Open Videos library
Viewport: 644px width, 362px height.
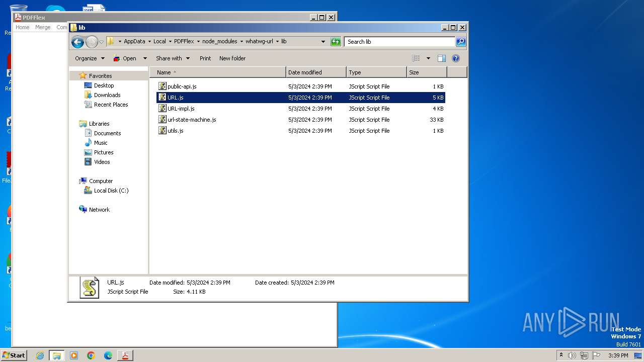tap(102, 162)
